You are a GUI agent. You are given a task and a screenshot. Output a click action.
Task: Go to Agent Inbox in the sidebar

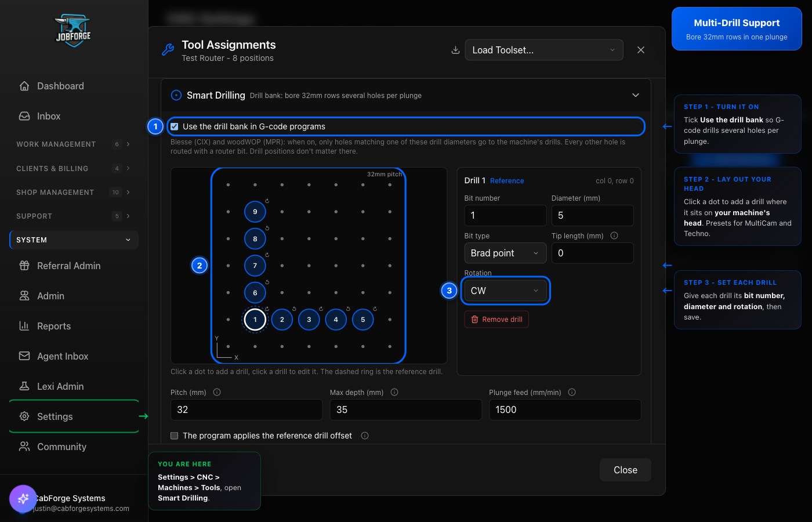click(x=74, y=356)
